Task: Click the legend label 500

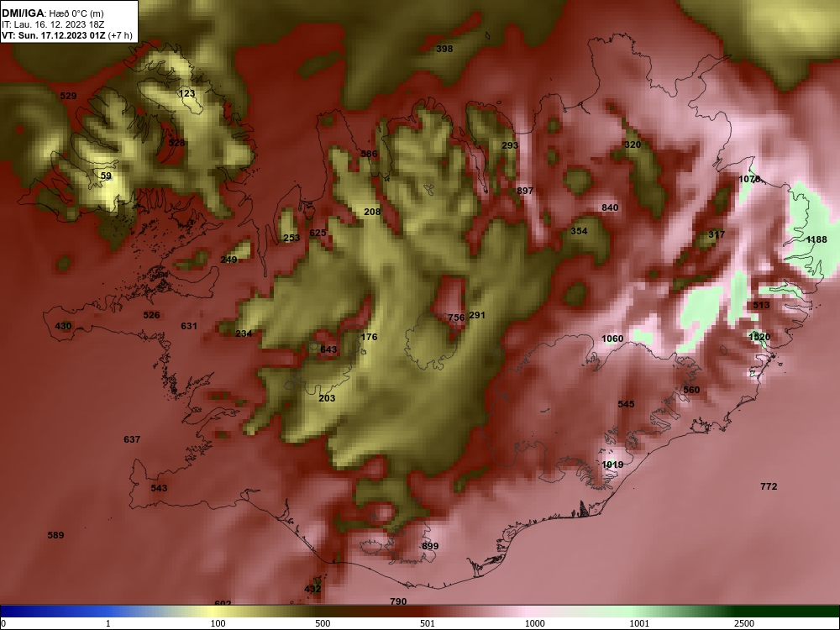Action: pyautogui.click(x=323, y=623)
